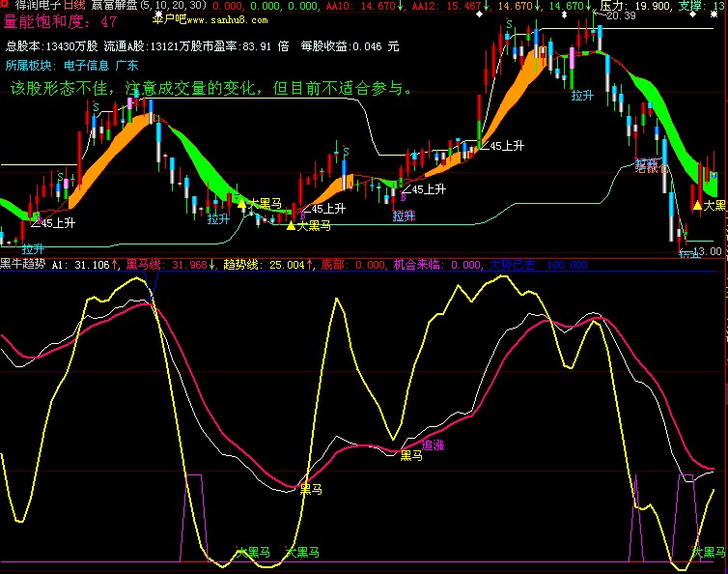This screenshot has height=574, width=728.
Task: Click the 机会来临: 0.000 legend
Action: point(437,265)
